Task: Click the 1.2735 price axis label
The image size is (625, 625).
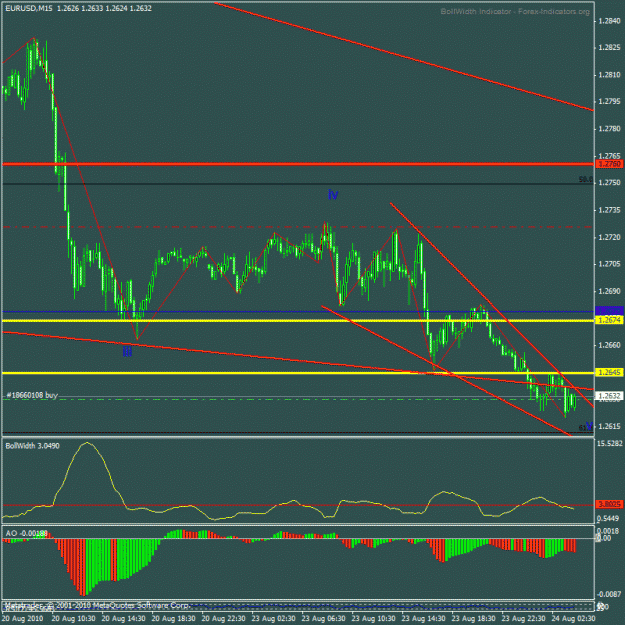Action: pos(609,210)
